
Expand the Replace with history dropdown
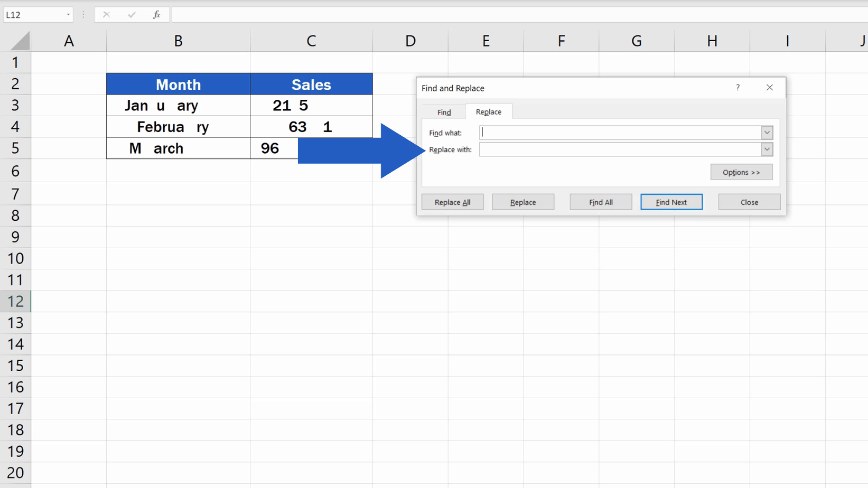tap(767, 149)
